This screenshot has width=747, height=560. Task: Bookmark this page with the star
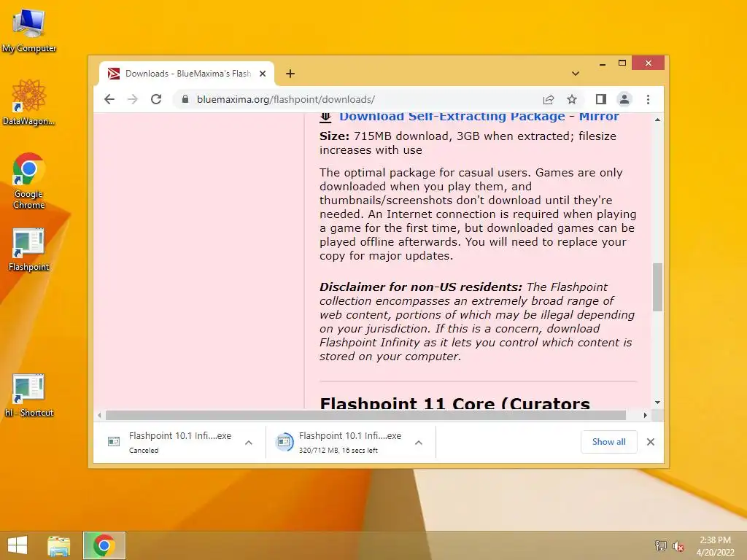(572, 99)
